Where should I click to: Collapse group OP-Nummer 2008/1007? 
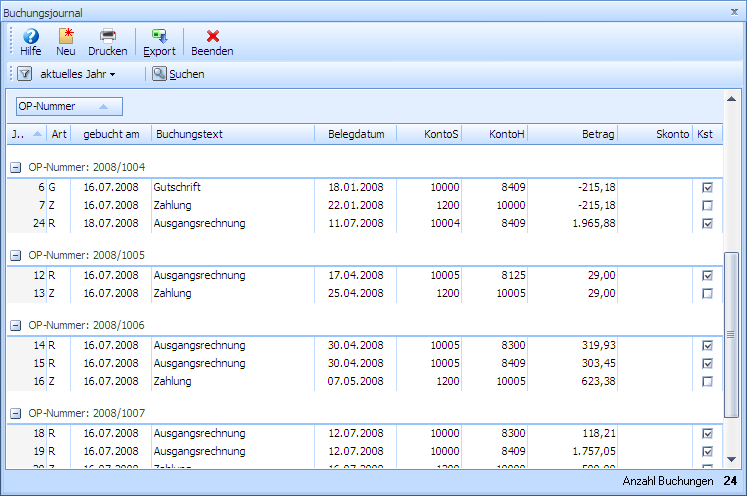coord(16,414)
